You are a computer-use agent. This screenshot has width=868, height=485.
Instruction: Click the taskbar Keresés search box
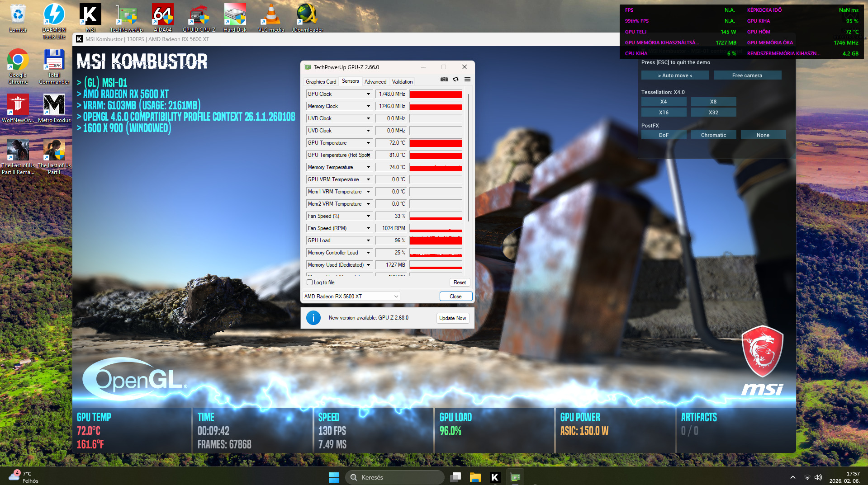[x=394, y=477]
